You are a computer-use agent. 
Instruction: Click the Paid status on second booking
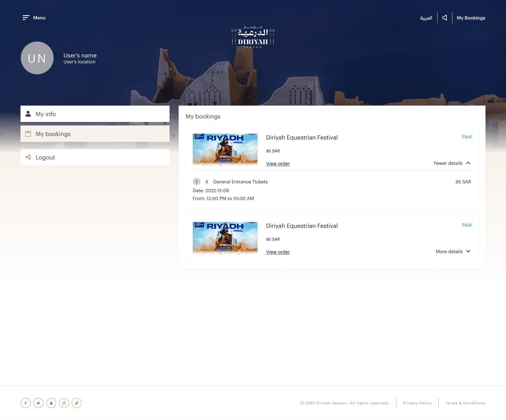pos(466,225)
